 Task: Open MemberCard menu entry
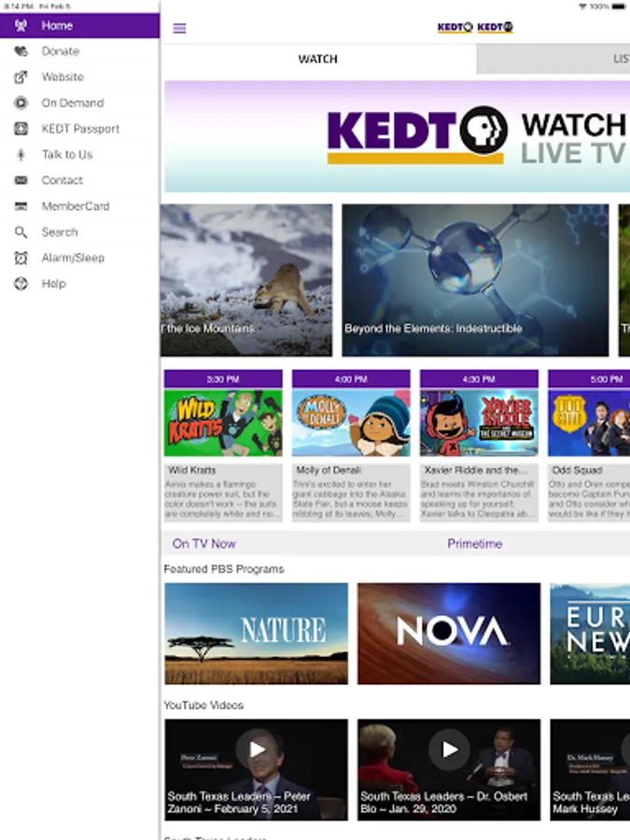80,206
